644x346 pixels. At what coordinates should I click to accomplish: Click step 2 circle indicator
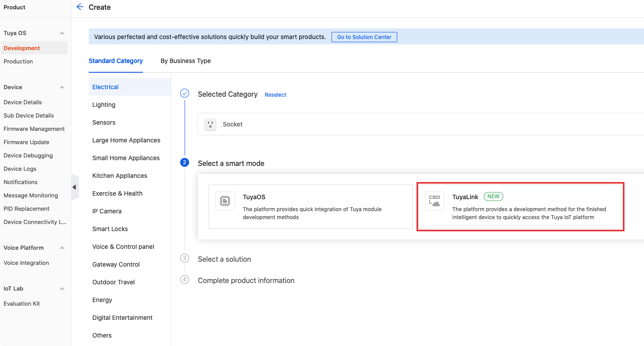pos(185,163)
